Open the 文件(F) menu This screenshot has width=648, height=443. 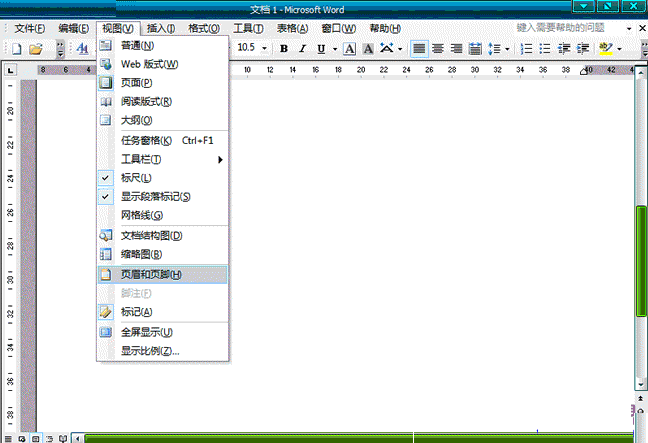(x=30, y=29)
